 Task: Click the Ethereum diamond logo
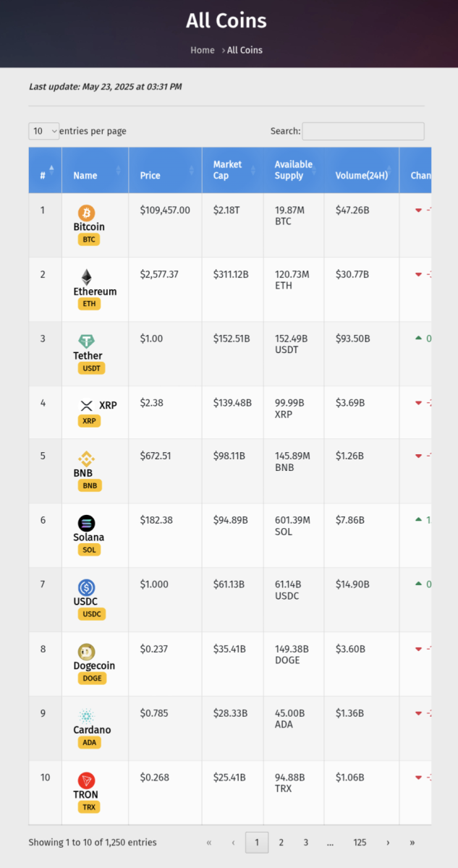tap(87, 277)
